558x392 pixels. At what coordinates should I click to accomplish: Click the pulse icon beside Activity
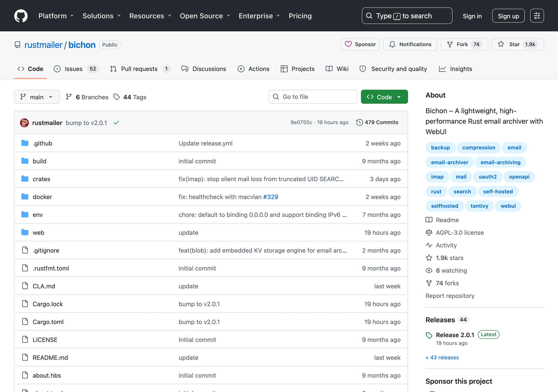click(429, 245)
